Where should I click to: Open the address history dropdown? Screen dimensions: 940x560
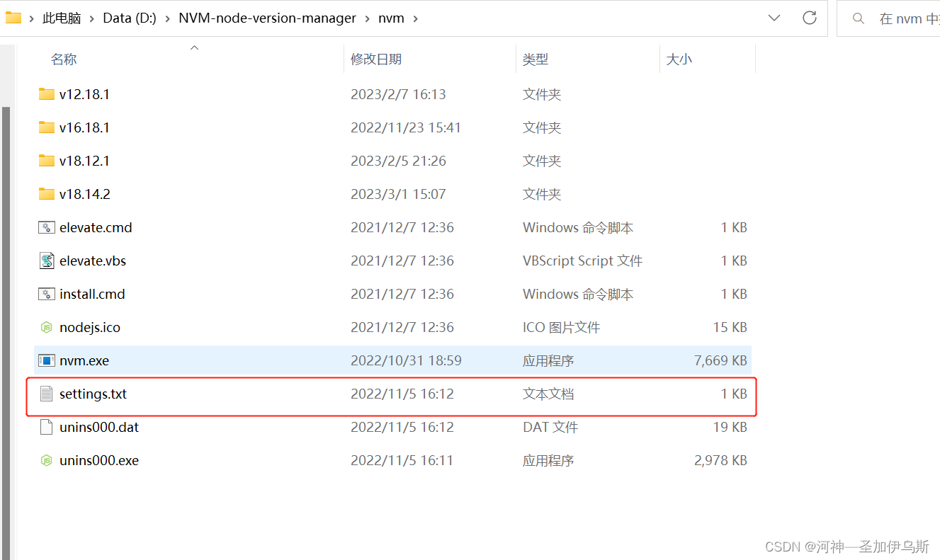(774, 18)
